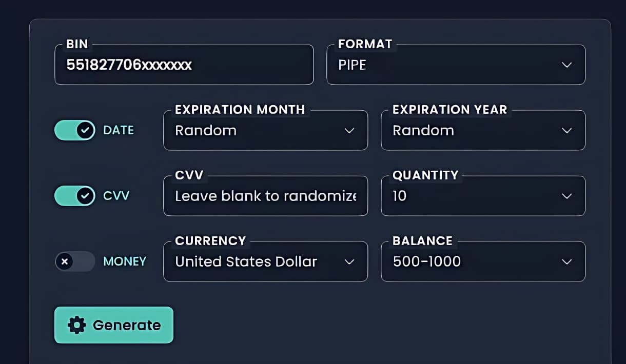Open the quantity dropdown showing 10
Image resolution: width=626 pixels, height=364 pixels.
(472, 196)
